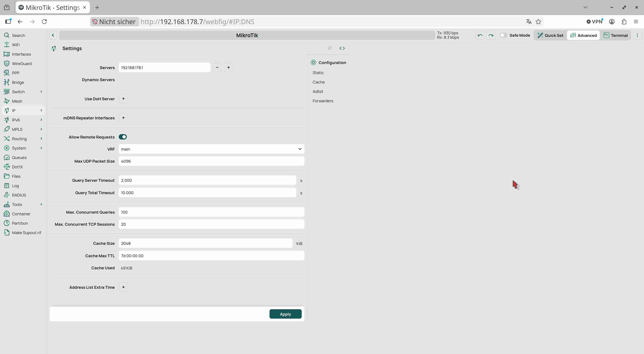Image resolution: width=644 pixels, height=354 pixels.
Task: Open the Queues section
Action: [19, 157]
